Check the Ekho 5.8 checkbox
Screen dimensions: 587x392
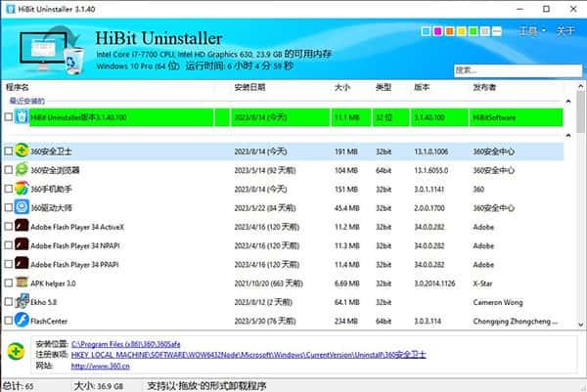point(8,301)
